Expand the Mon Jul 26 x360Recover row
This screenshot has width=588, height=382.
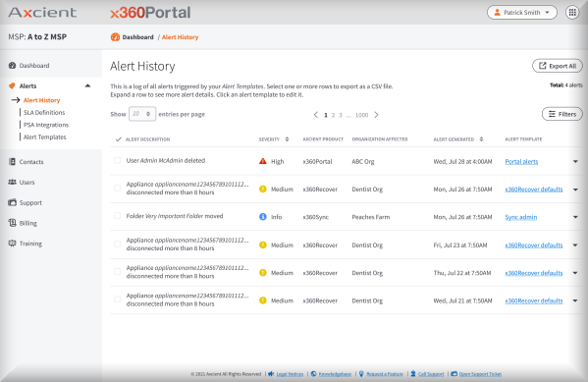pos(575,190)
